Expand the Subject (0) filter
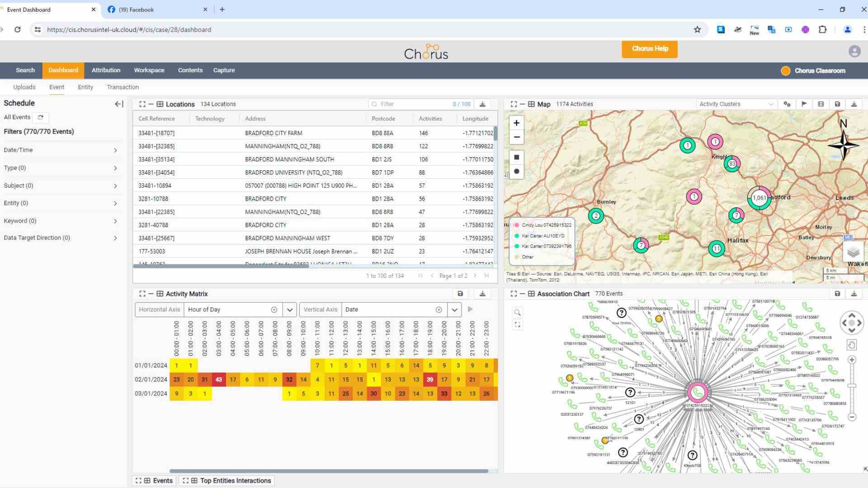Viewport: 868px width, 488px height. [61, 186]
